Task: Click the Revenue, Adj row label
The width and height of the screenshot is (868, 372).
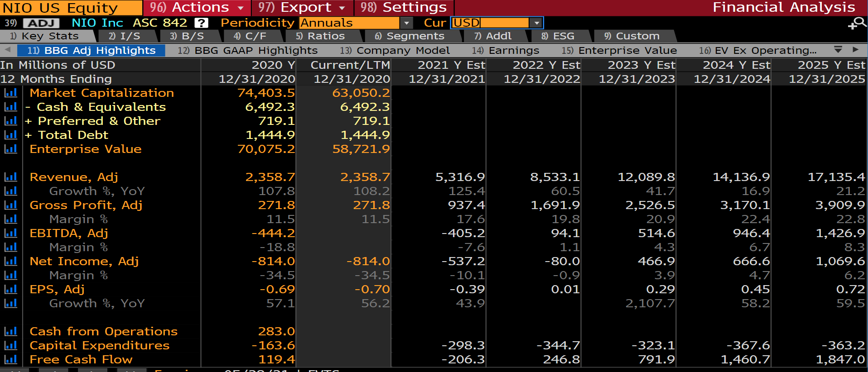Action: (x=74, y=177)
